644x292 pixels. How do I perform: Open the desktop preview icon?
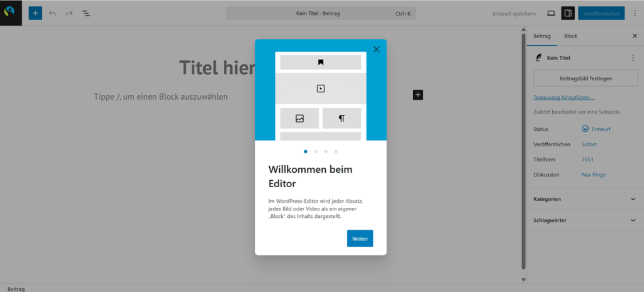point(551,14)
